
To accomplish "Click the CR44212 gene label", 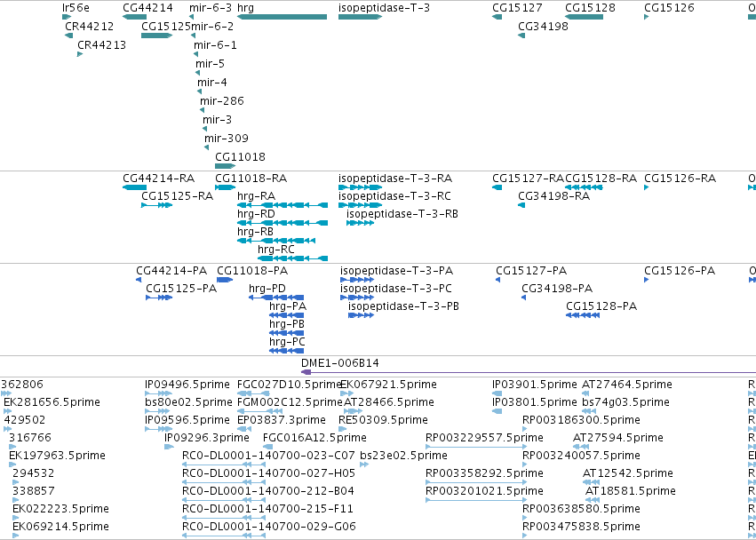I will click(x=89, y=26).
